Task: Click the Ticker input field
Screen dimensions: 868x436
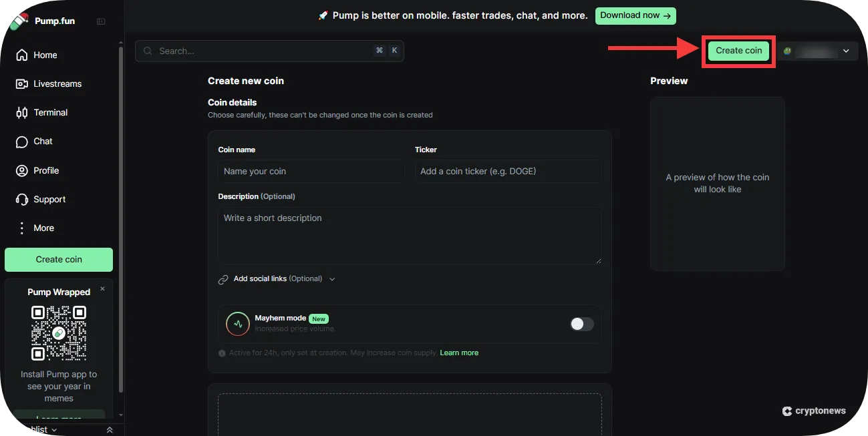Action: 508,171
